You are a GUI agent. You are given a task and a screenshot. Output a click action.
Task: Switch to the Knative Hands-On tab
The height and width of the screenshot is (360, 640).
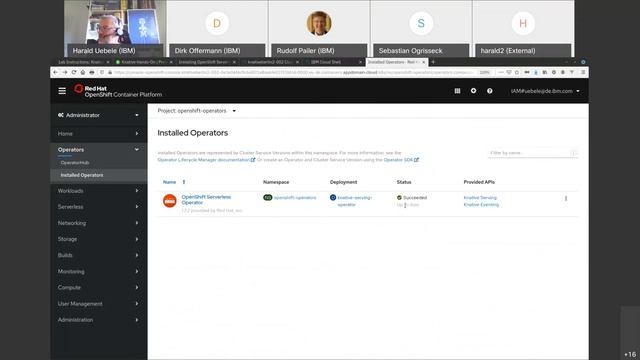pos(143,62)
